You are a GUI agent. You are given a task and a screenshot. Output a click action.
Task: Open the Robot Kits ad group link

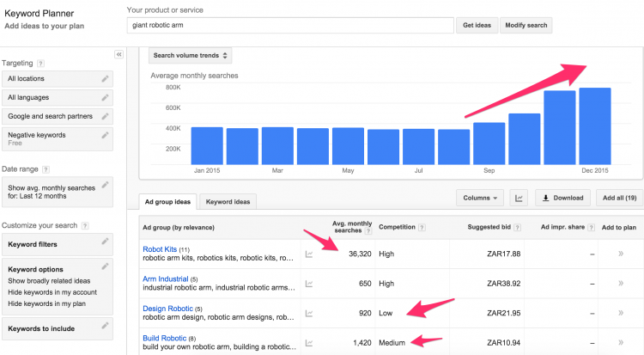pyautogui.click(x=160, y=249)
